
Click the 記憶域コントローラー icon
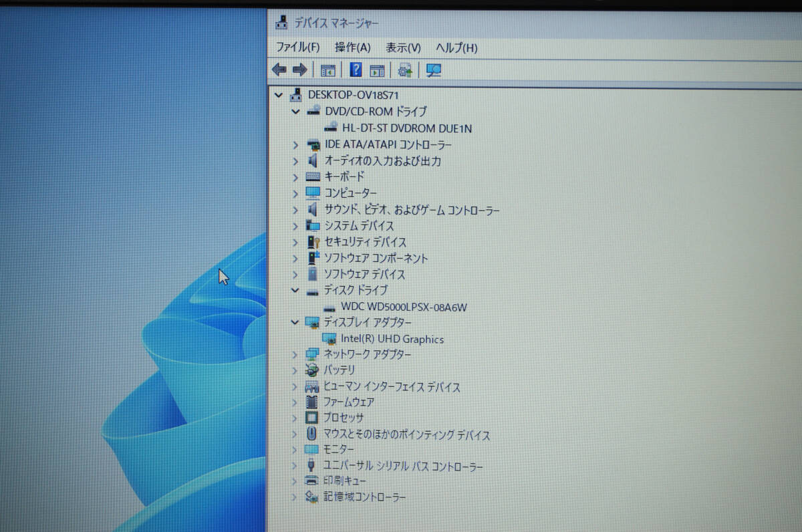[x=311, y=497]
